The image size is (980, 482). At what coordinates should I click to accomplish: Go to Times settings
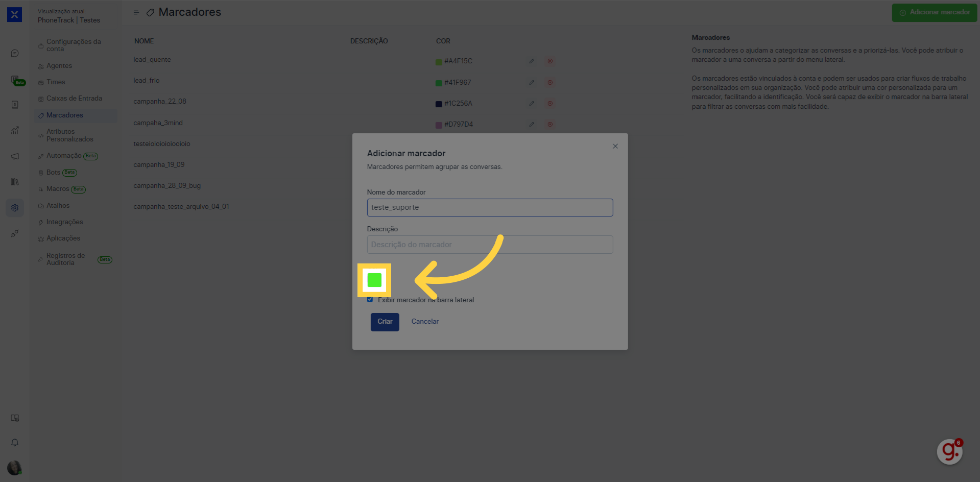[76, 82]
